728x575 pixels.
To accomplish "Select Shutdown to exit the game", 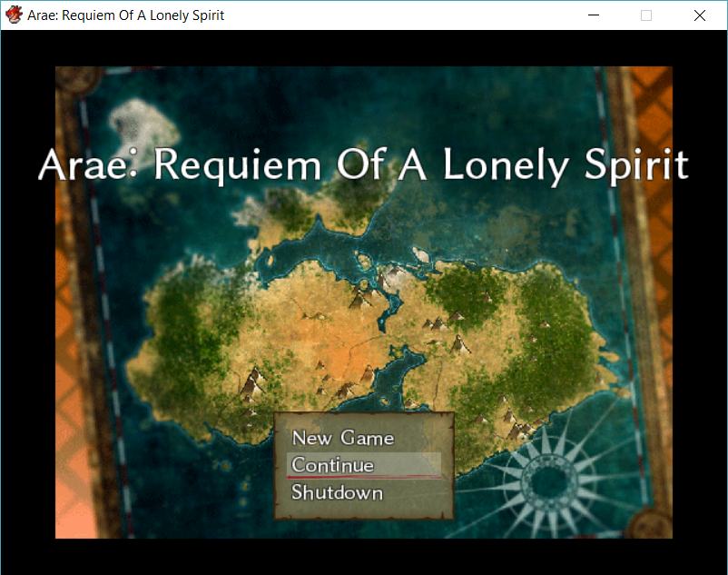I will tap(336, 492).
